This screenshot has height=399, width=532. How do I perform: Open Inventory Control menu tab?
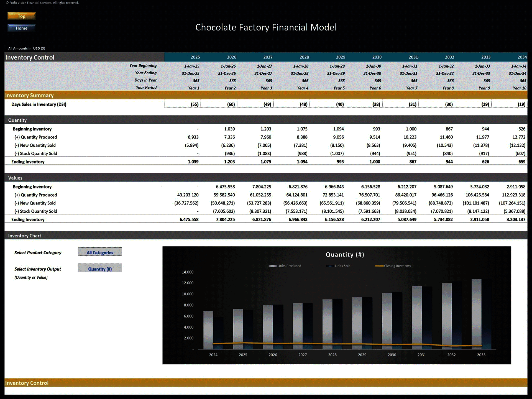coord(31,386)
